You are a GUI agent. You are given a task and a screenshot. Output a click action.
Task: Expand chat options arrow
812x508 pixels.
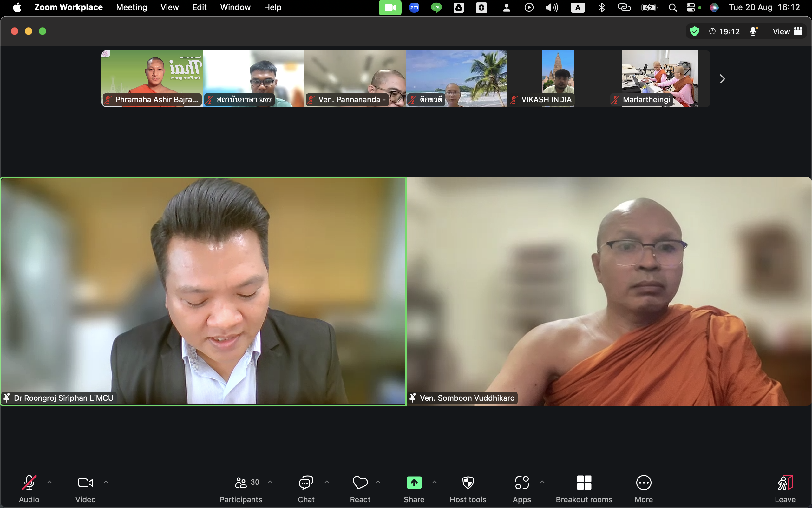point(326,482)
